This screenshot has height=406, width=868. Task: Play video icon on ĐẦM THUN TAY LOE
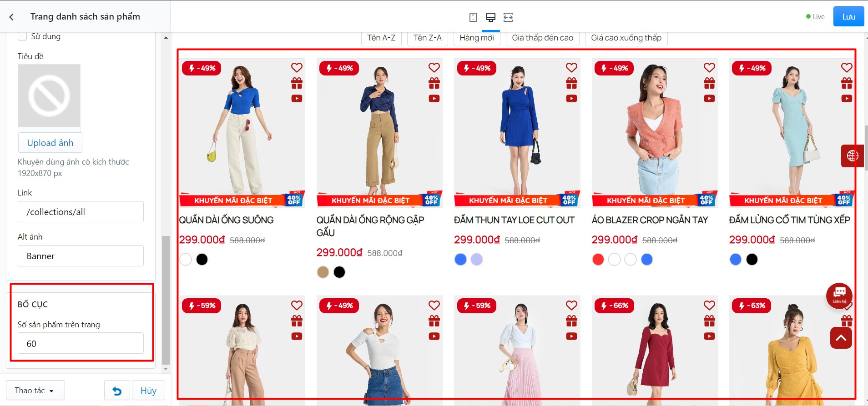(571, 98)
